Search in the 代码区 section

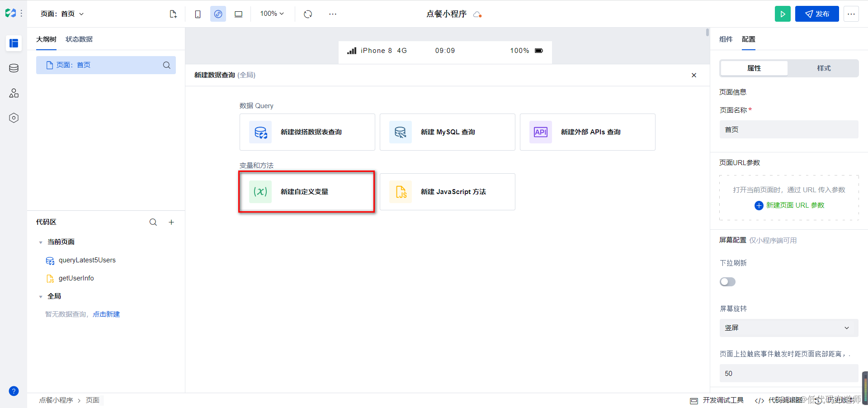(x=153, y=222)
